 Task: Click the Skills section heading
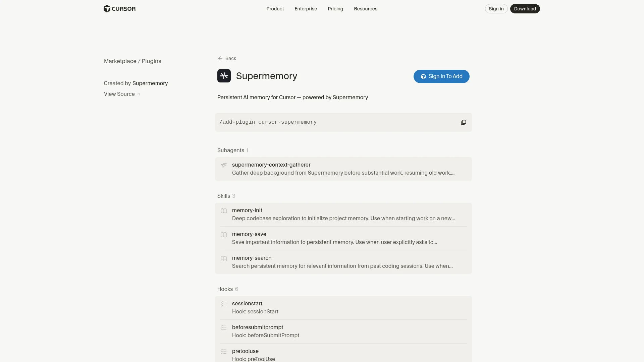[x=224, y=196]
